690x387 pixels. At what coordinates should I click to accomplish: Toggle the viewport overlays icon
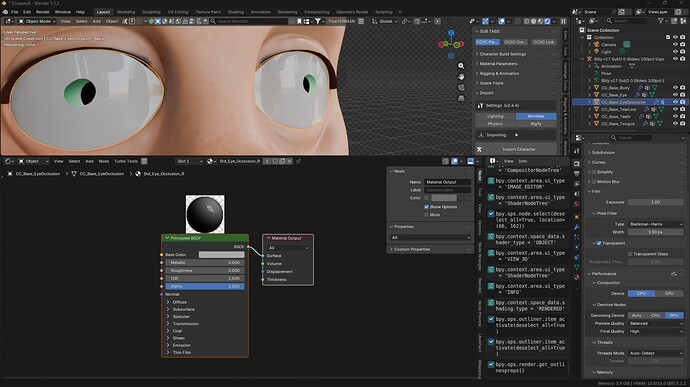(x=501, y=21)
